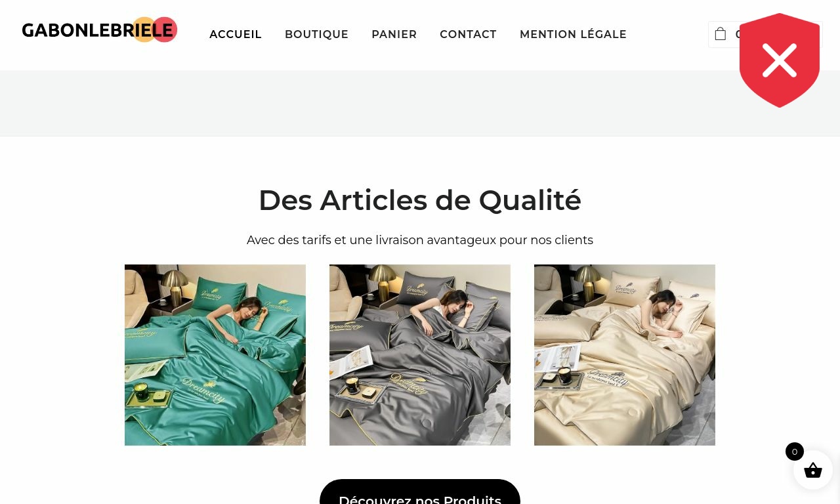Click the Découvrez nos Produits button

tap(420, 492)
